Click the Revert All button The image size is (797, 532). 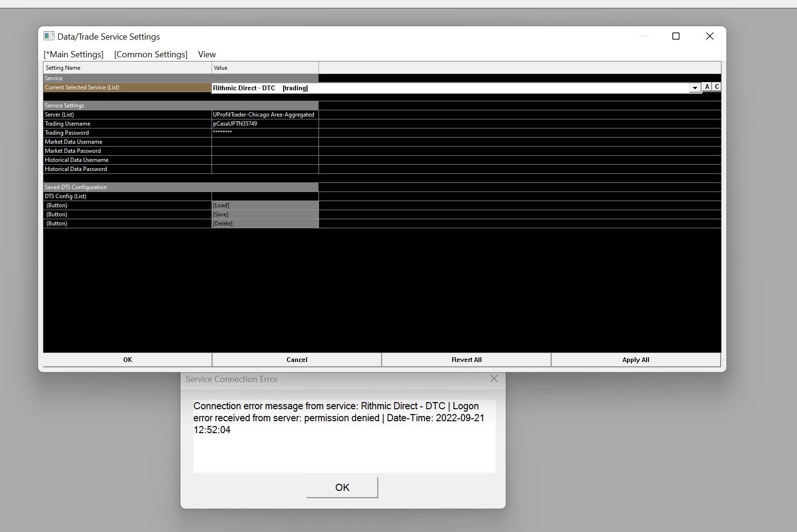point(467,360)
